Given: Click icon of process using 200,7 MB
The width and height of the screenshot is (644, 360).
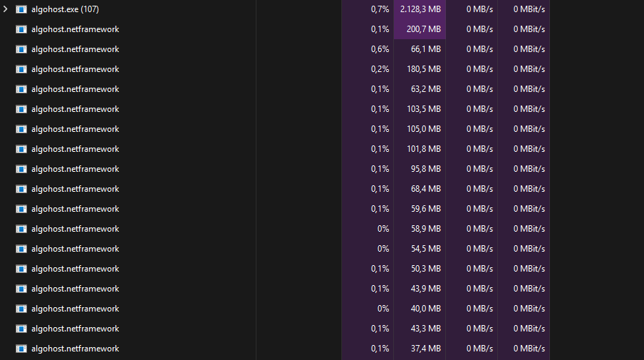Looking at the screenshot, I should pos(21,29).
